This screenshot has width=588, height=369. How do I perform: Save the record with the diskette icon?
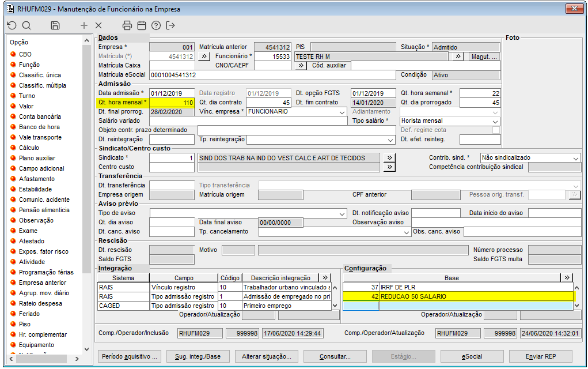(55, 25)
